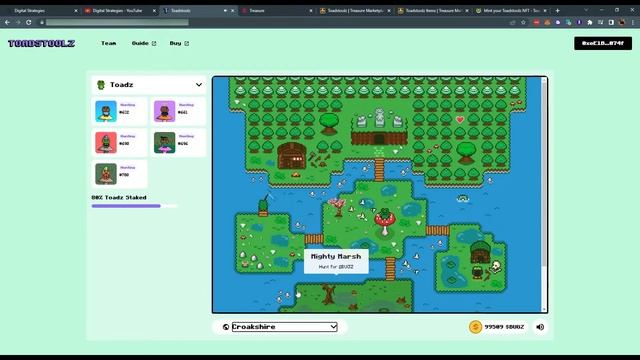The image size is (640, 360).
Task: Select the toad card with purple background
Action: click(x=178, y=111)
